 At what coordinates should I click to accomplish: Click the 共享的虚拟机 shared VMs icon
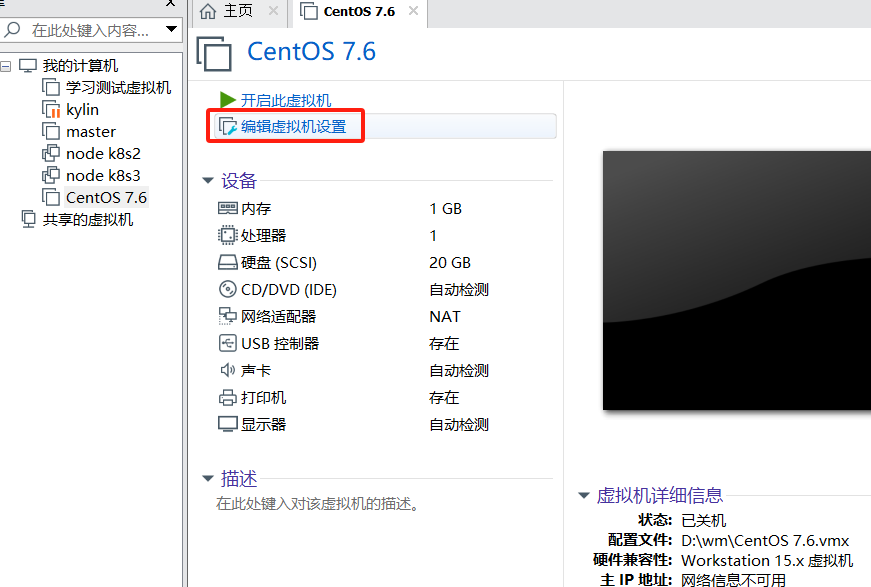[28, 219]
